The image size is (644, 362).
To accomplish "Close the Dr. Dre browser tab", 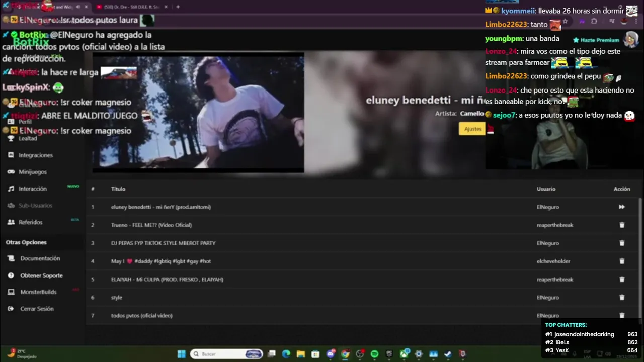I will (166, 7).
